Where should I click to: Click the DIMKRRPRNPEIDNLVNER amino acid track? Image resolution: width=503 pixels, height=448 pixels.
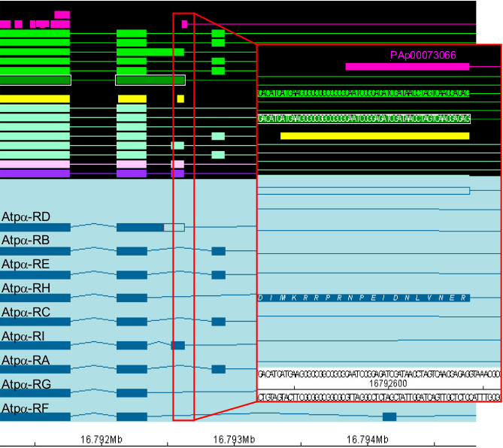pos(364,298)
